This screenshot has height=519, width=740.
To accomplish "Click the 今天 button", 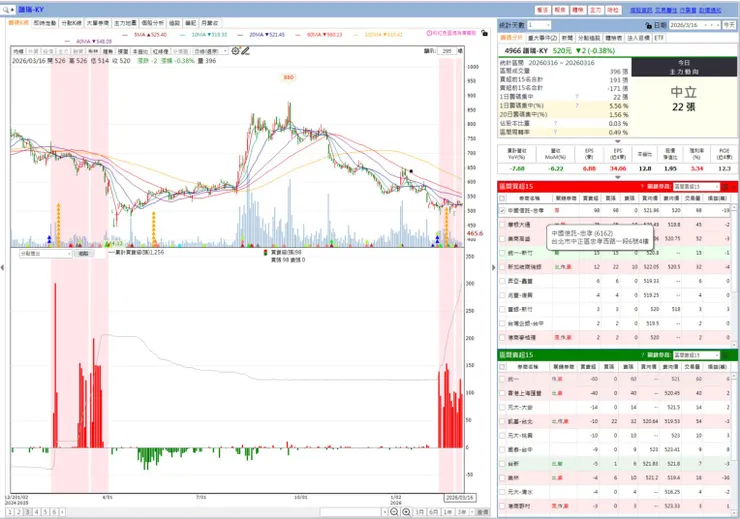I will [x=729, y=25].
